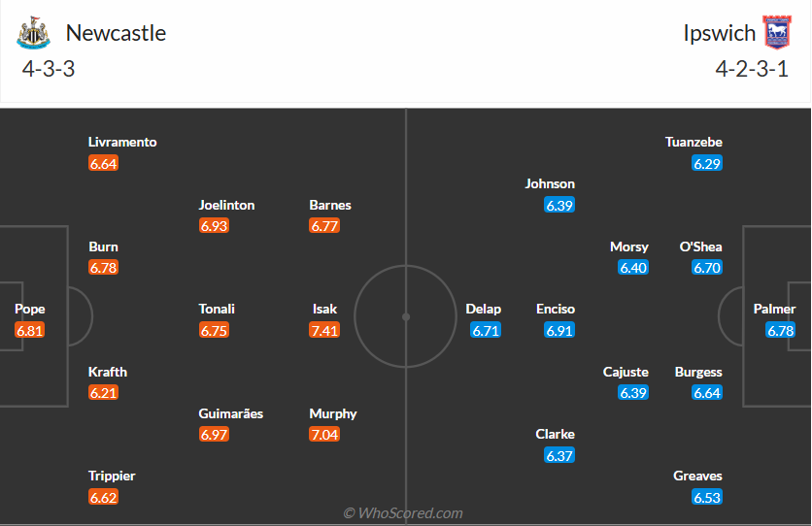
Task: Open Delap's player name
Action: 484,309
